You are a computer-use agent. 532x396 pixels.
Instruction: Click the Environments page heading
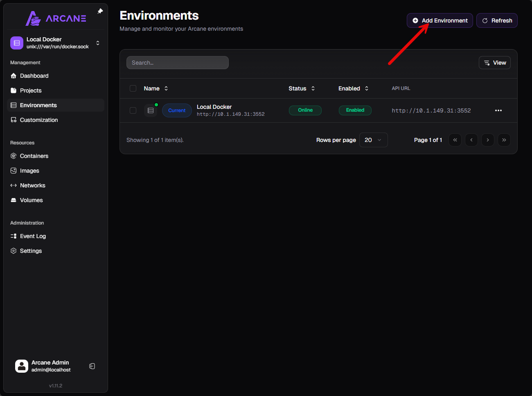click(x=159, y=16)
